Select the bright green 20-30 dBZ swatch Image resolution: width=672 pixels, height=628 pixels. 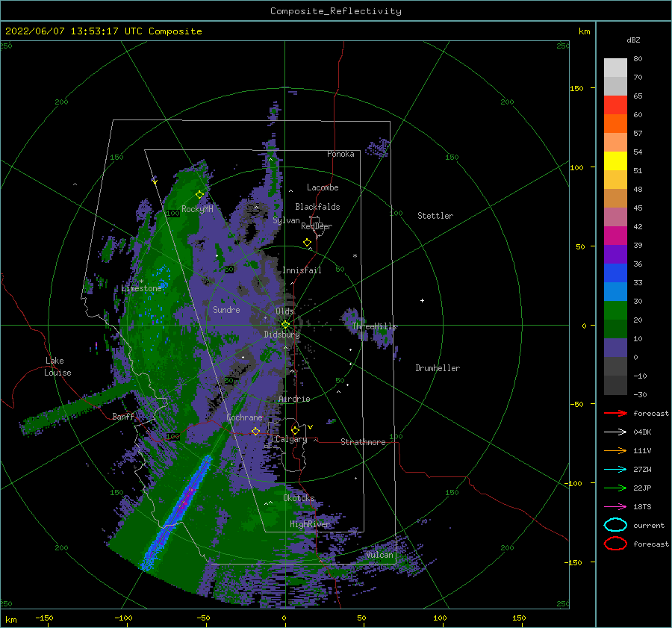click(x=615, y=311)
